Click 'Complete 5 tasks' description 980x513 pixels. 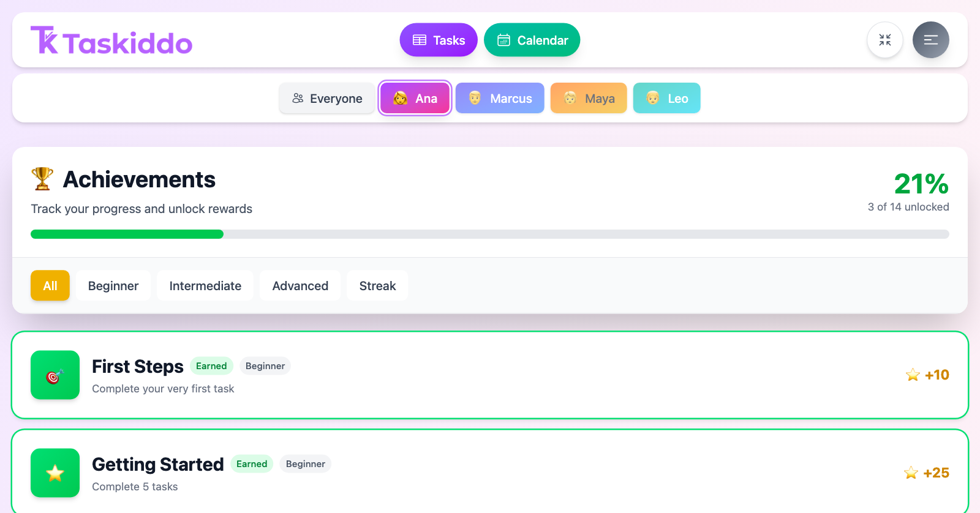pos(135,487)
